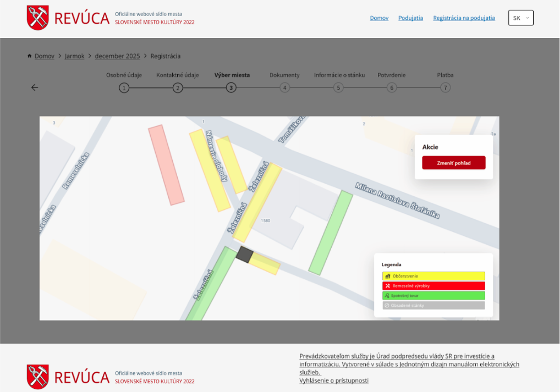Select Podujatia in the navigation menu
The width and height of the screenshot is (560, 392).
click(x=410, y=17)
